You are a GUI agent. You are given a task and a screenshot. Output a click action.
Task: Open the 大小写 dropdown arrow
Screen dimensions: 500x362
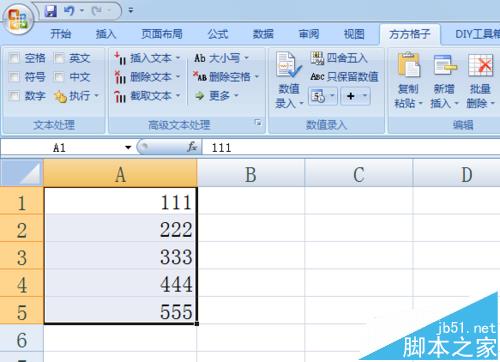[x=246, y=58]
